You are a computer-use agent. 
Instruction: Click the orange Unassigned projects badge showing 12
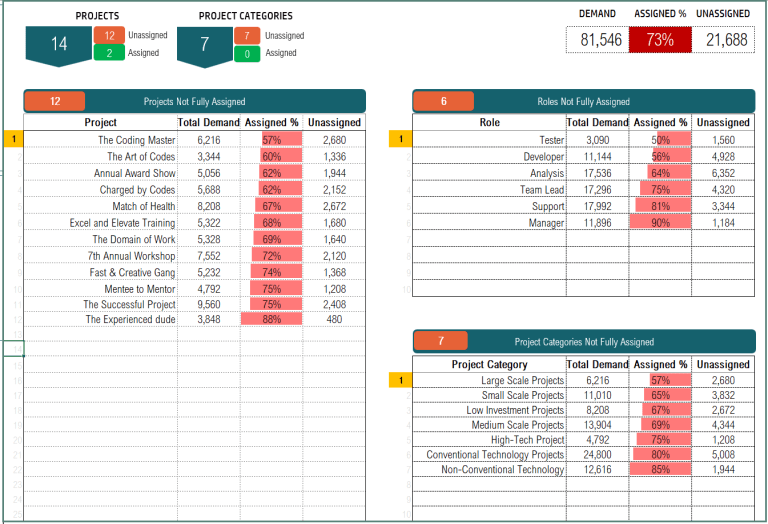[109, 35]
